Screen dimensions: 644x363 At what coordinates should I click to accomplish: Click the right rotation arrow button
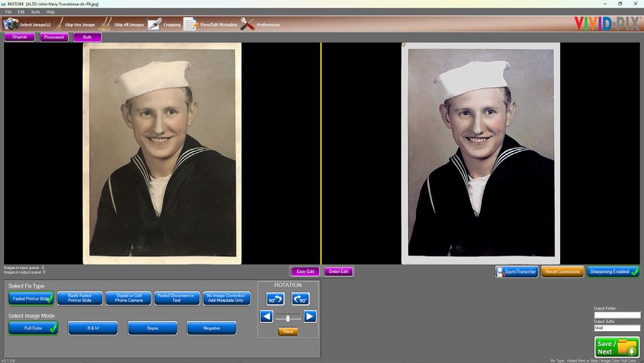310,316
